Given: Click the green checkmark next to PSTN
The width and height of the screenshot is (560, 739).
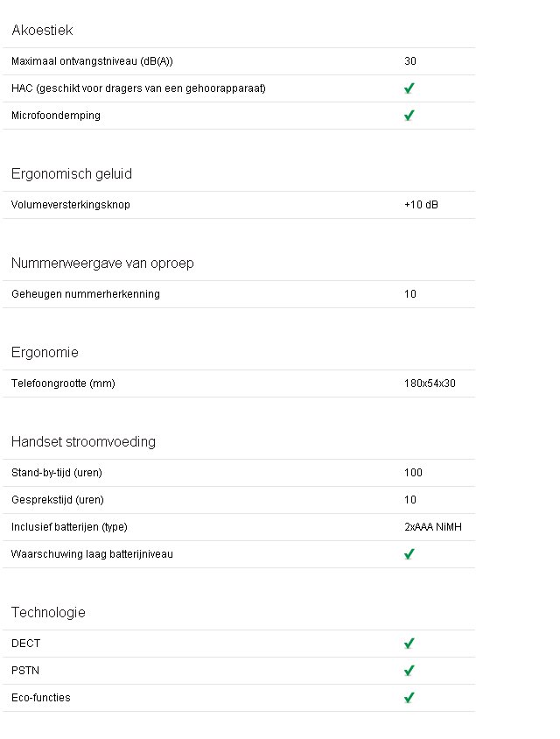Looking at the screenshot, I should tap(409, 670).
